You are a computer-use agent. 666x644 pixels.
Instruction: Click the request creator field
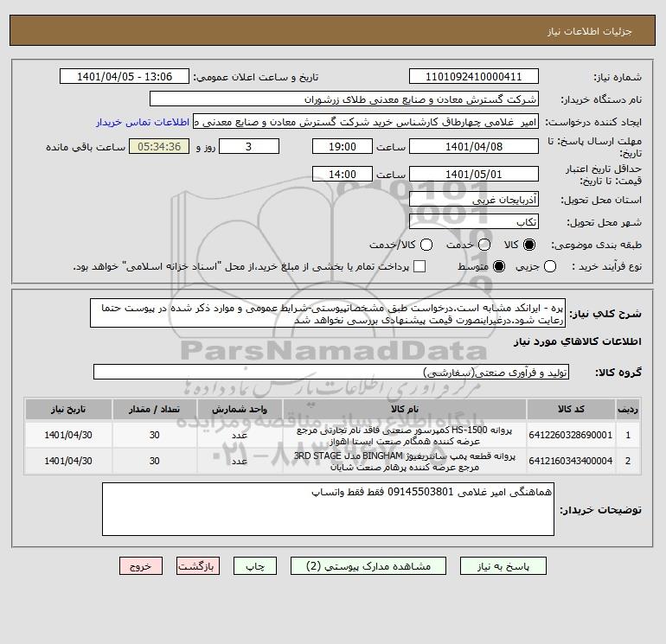366,122
